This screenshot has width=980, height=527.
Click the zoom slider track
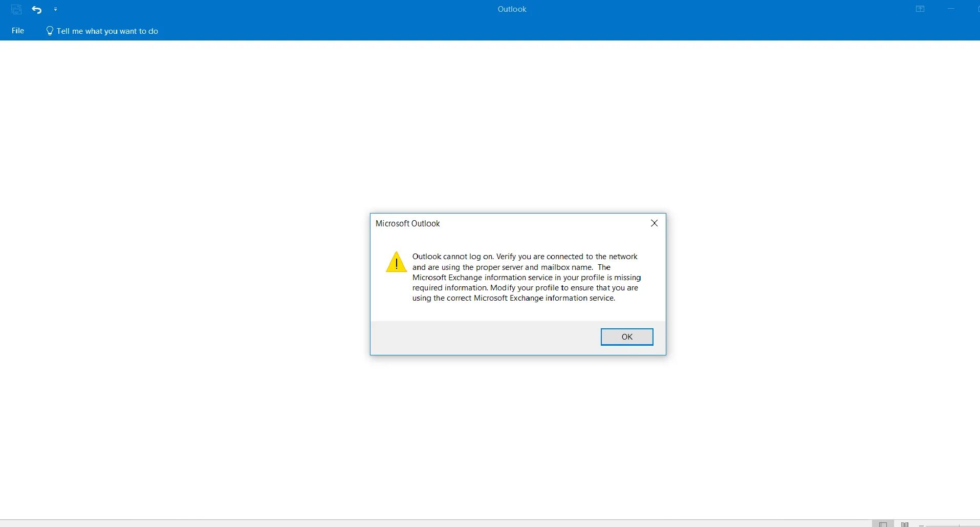pos(952,525)
